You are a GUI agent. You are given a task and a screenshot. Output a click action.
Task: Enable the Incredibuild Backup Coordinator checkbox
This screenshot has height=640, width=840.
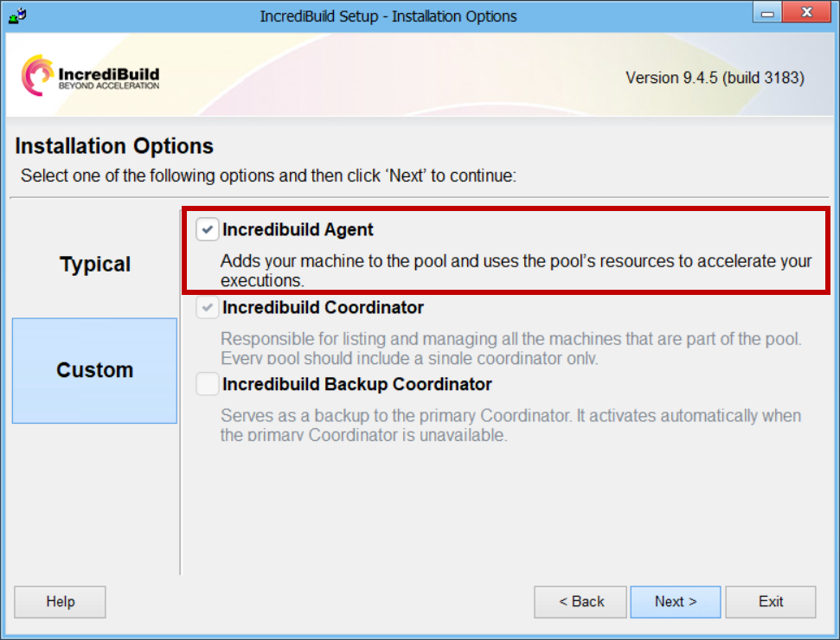pyautogui.click(x=208, y=384)
